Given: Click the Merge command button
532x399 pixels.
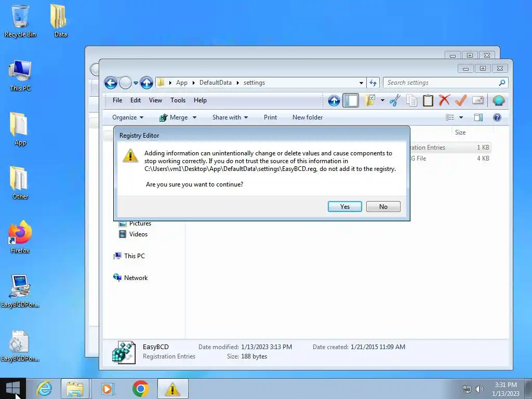Looking at the screenshot, I should [x=174, y=117].
